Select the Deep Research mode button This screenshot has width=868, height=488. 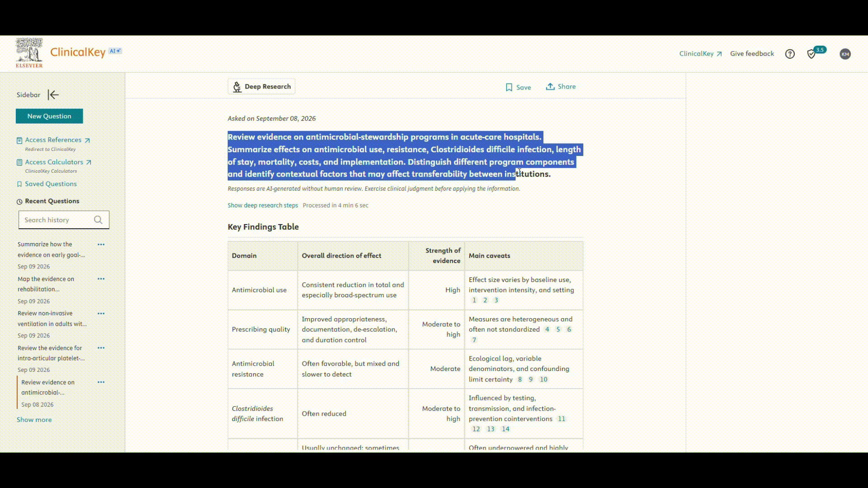(x=261, y=87)
